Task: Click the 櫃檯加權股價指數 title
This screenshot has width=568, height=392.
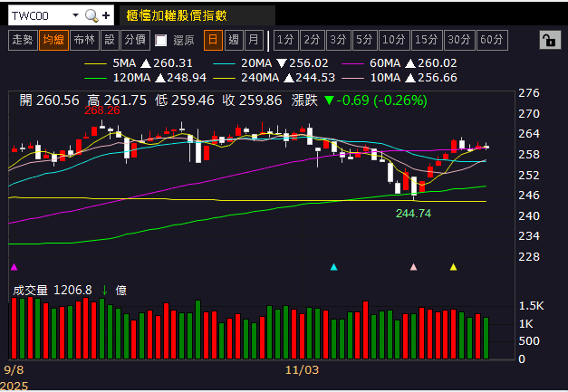Action: 177,15
